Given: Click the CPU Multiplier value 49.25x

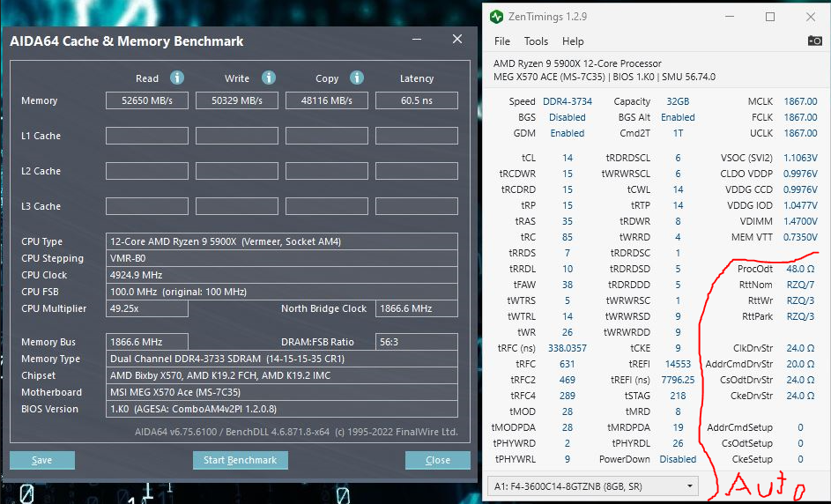Looking at the screenshot, I should pyautogui.click(x=147, y=308).
